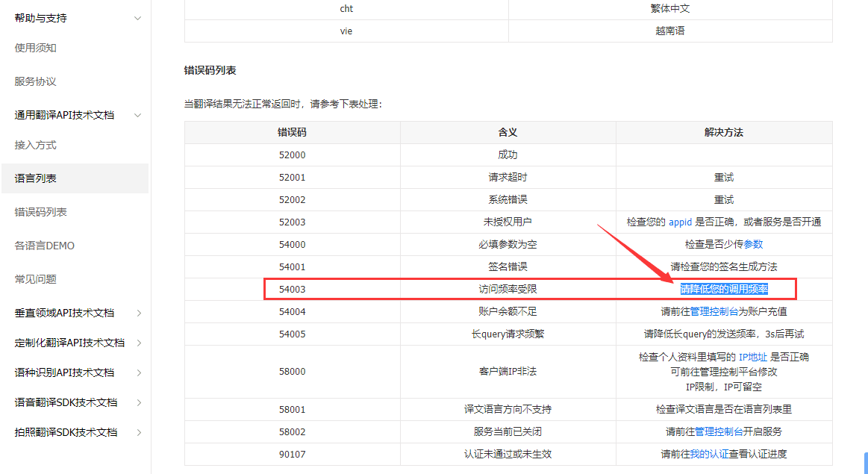Expand 拍照翻译SDK技术文档 section arrow
The width and height of the screenshot is (868, 474).
(x=139, y=433)
